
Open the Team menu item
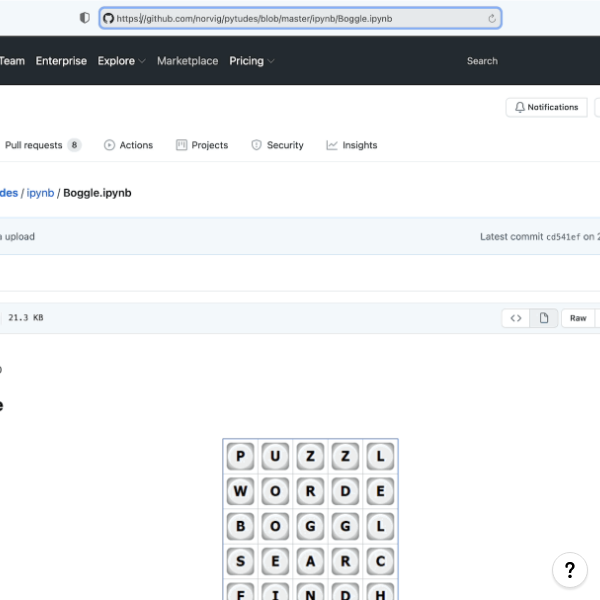12,61
